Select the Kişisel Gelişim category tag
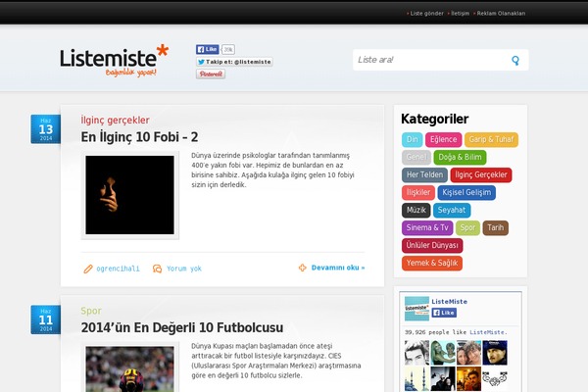The image size is (588, 392). tap(466, 192)
